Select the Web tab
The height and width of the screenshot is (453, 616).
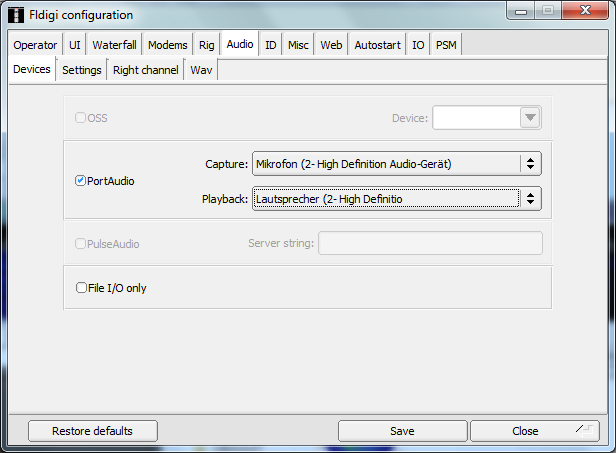click(x=331, y=45)
